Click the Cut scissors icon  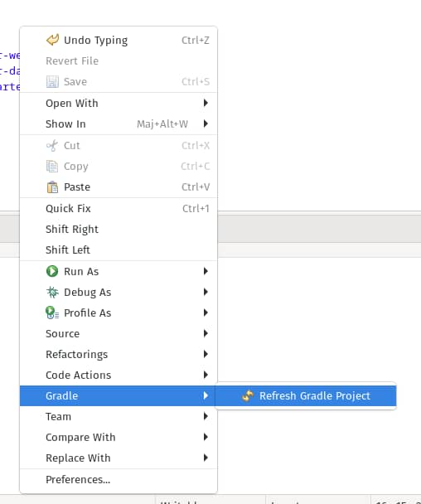52,146
